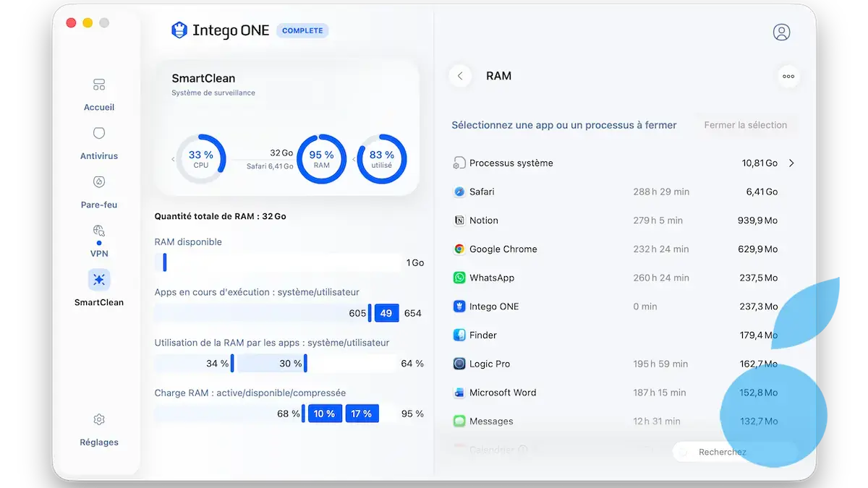Click the 10 % disponible load segment

coord(325,414)
